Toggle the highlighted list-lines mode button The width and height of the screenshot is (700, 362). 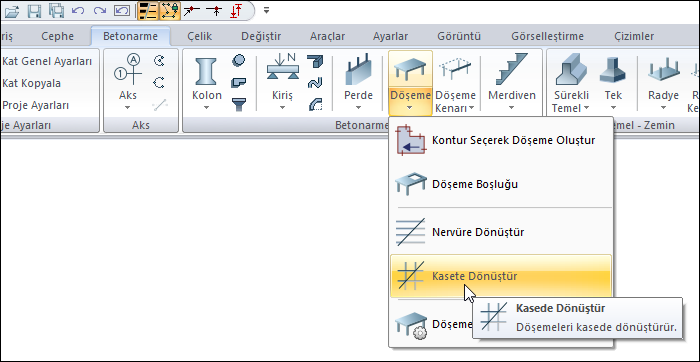click(148, 11)
